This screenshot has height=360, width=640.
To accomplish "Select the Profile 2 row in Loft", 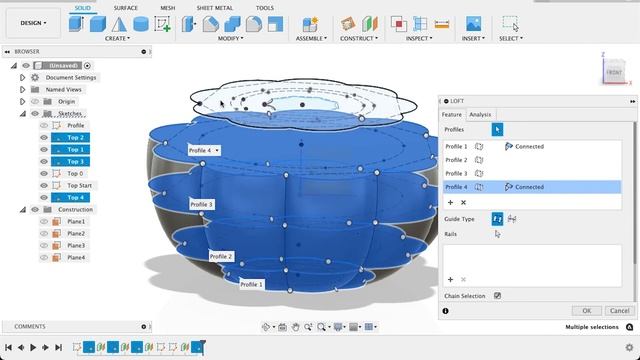I will coord(532,160).
